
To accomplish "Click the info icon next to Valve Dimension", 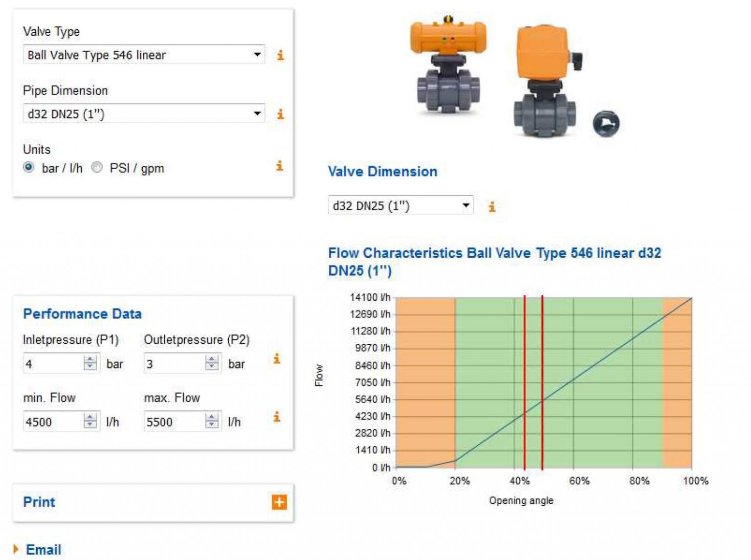I will (492, 206).
